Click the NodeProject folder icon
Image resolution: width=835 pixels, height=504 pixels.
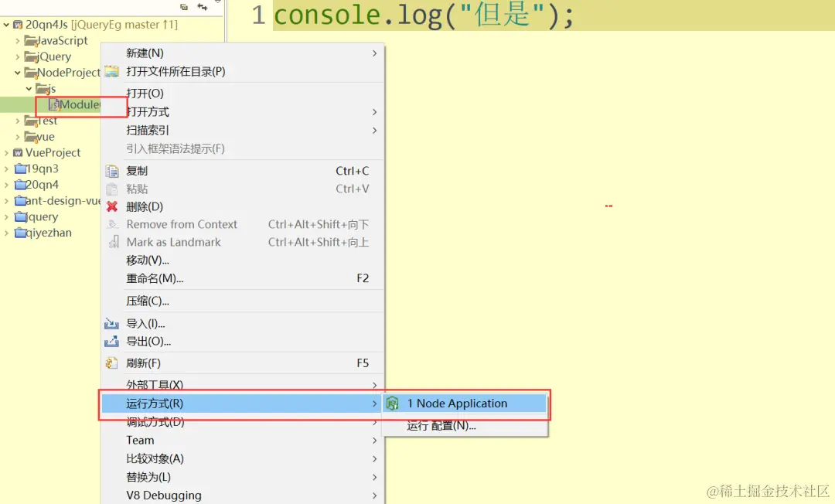[x=30, y=73]
